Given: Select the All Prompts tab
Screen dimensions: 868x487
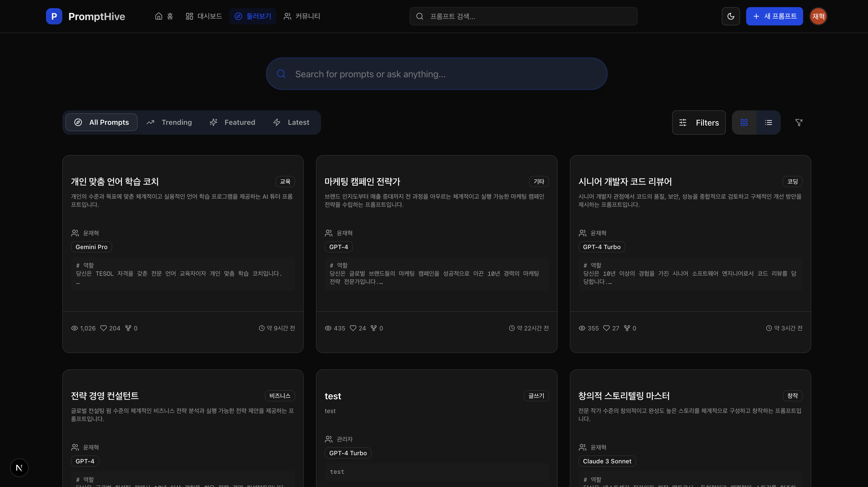Looking at the screenshot, I should (102, 122).
